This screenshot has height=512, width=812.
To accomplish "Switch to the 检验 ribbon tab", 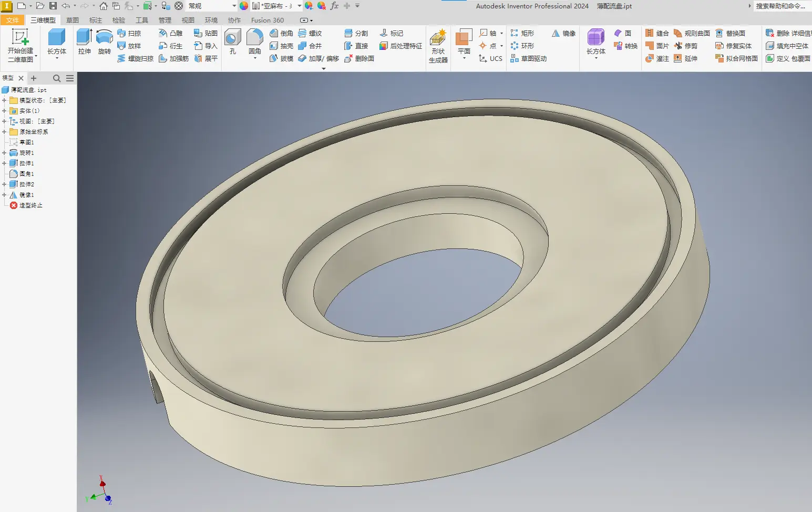I will (119, 20).
